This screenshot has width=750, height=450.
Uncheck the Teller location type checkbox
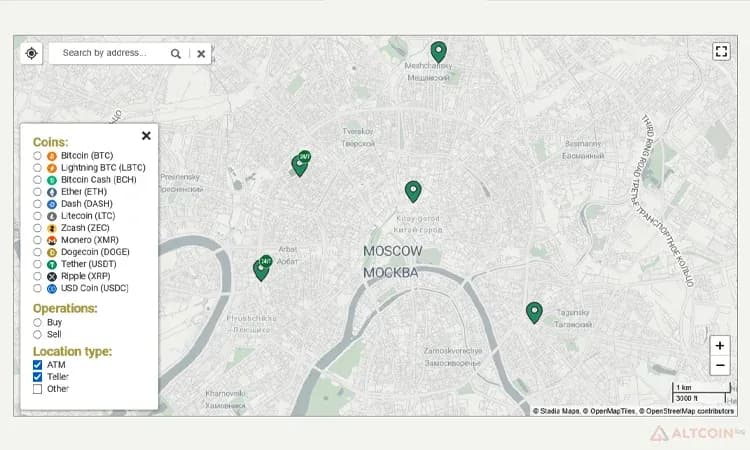pos(37,377)
